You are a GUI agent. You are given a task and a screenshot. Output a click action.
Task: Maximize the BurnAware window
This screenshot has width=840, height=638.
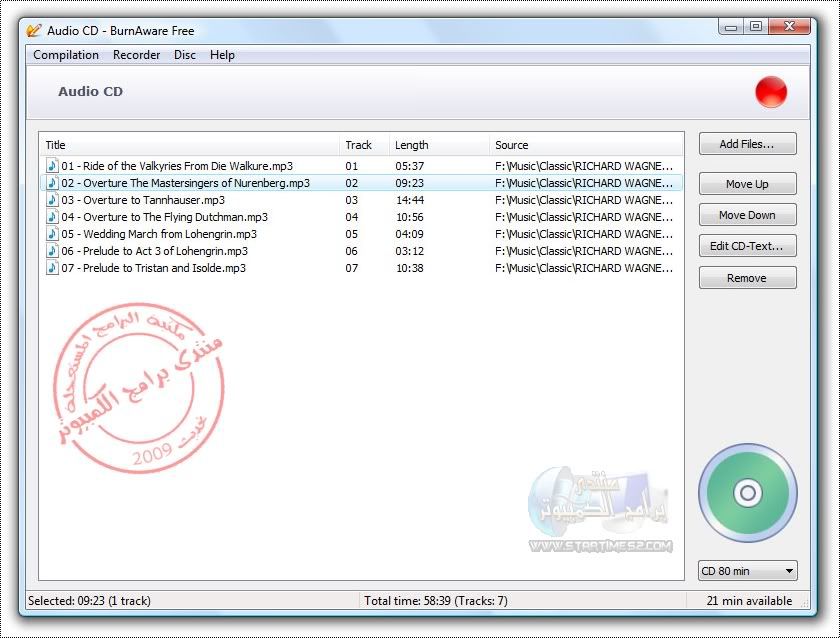coord(756,27)
